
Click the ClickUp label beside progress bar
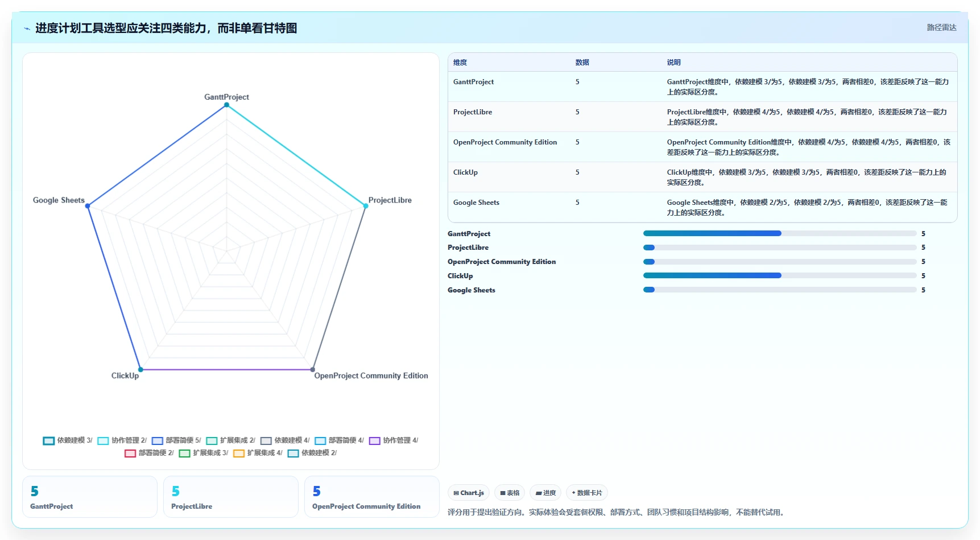pos(460,276)
